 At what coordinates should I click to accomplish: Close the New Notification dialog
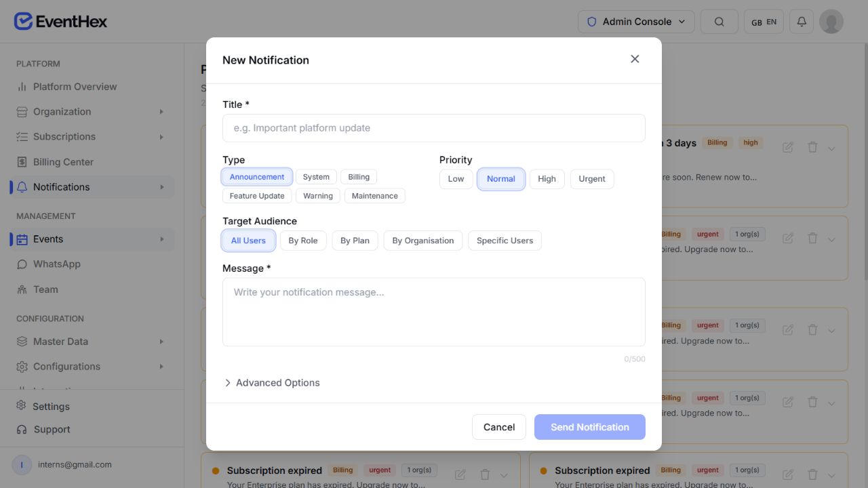[x=635, y=59]
